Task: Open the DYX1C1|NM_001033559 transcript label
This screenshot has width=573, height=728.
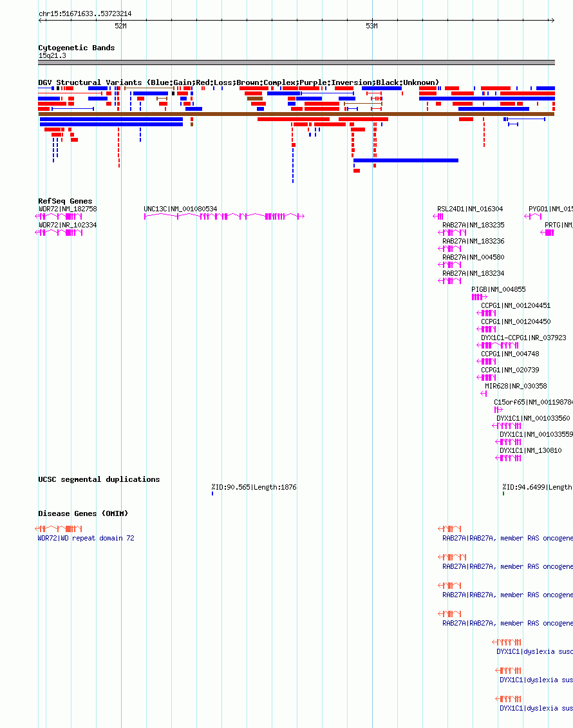Action: point(536,435)
